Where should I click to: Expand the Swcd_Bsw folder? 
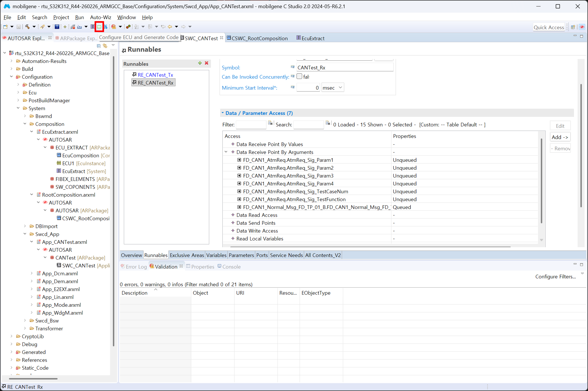pyautogui.click(x=25, y=320)
